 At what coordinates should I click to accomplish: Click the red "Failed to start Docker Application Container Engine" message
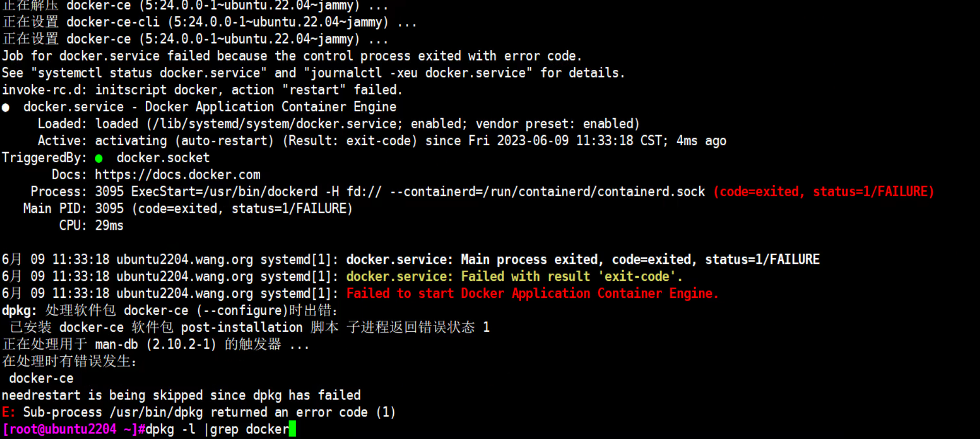pyautogui.click(x=532, y=294)
